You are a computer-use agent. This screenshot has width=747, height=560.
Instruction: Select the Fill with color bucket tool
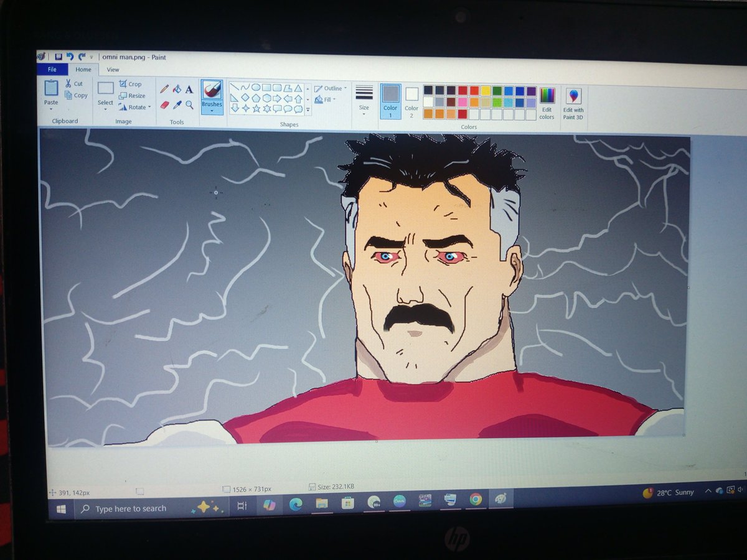coord(177,89)
